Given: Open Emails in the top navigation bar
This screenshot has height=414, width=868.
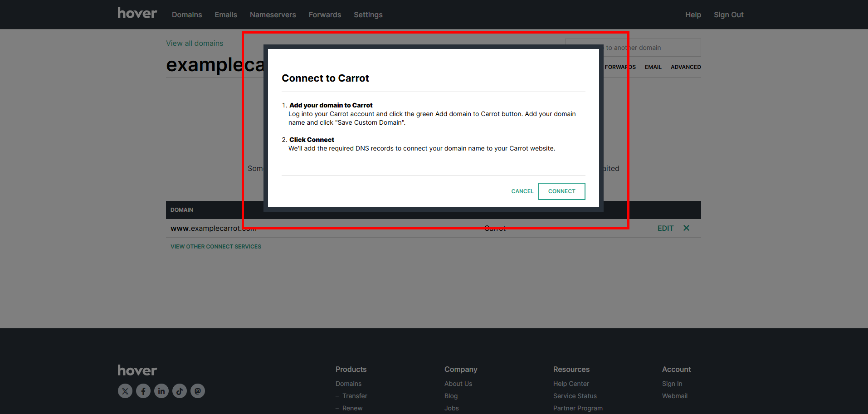Looking at the screenshot, I should 226,15.
